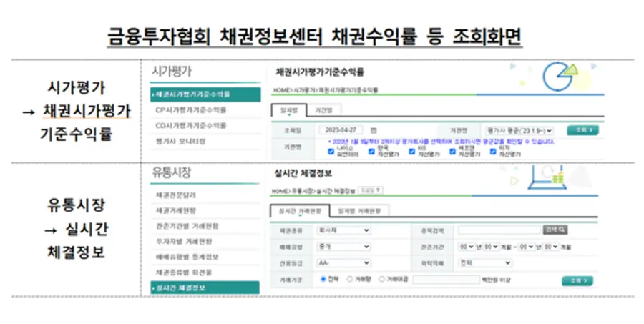Toggle the 나이스 피앤아이 checkbox
The width and height of the screenshot is (644, 324).
tap(330, 152)
